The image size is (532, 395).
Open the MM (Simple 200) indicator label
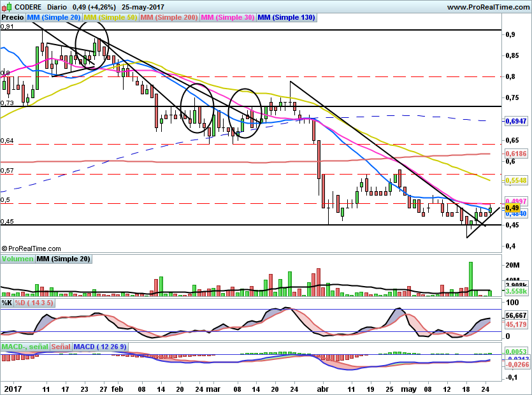[x=168, y=18]
